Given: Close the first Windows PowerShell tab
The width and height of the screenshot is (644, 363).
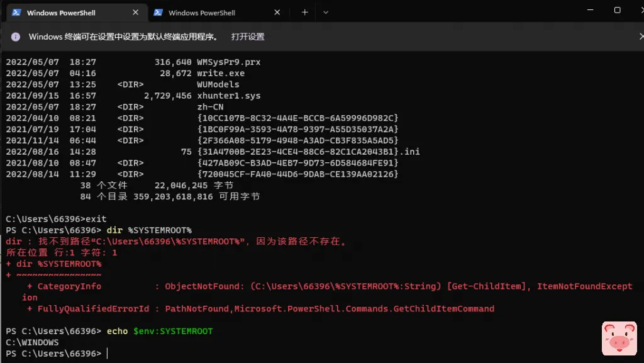Looking at the screenshot, I should pos(135,13).
